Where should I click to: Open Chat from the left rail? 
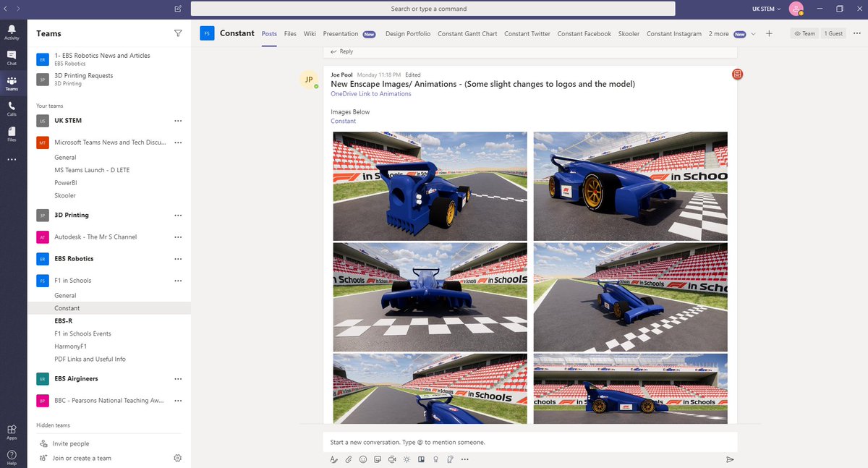pyautogui.click(x=12, y=57)
